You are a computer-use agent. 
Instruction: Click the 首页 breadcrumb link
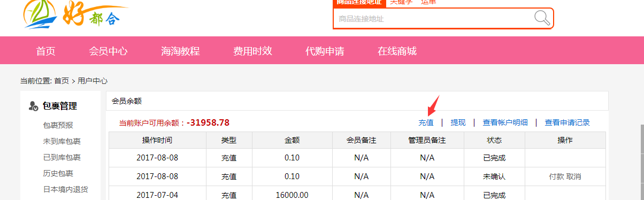[62, 81]
